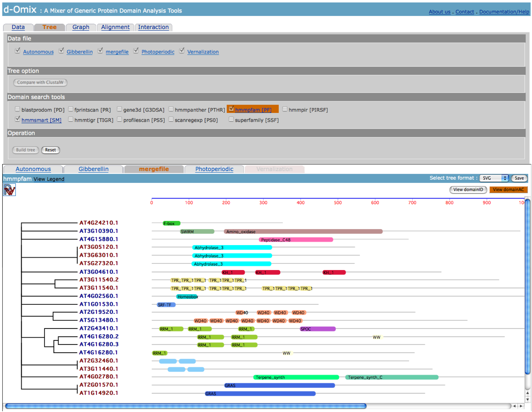Enable the superfamily [SSF] checkbox
This screenshot has height=412, width=532.
(x=231, y=119)
